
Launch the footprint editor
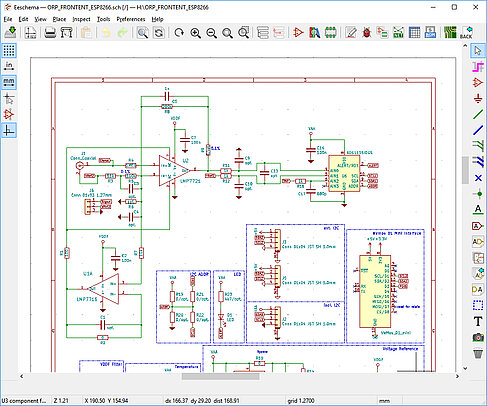(331, 33)
